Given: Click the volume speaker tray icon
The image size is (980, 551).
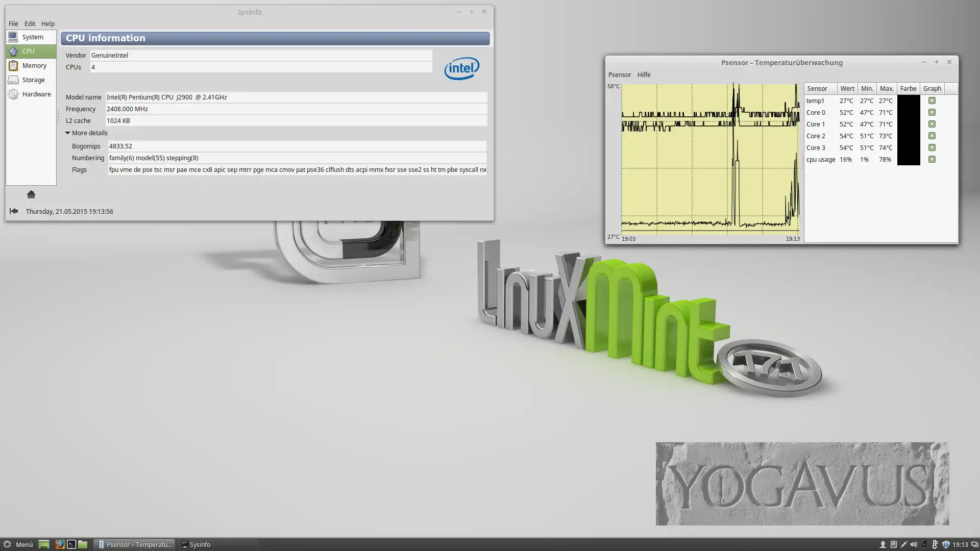Looking at the screenshot, I should [x=914, y=544].
